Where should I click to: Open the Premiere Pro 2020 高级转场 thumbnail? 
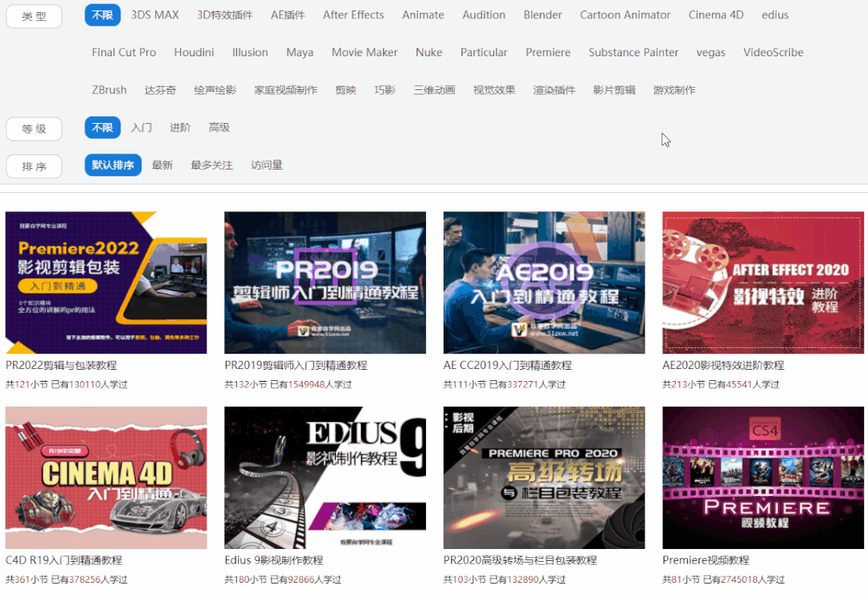pyautogui.click(x=544, y=477)
